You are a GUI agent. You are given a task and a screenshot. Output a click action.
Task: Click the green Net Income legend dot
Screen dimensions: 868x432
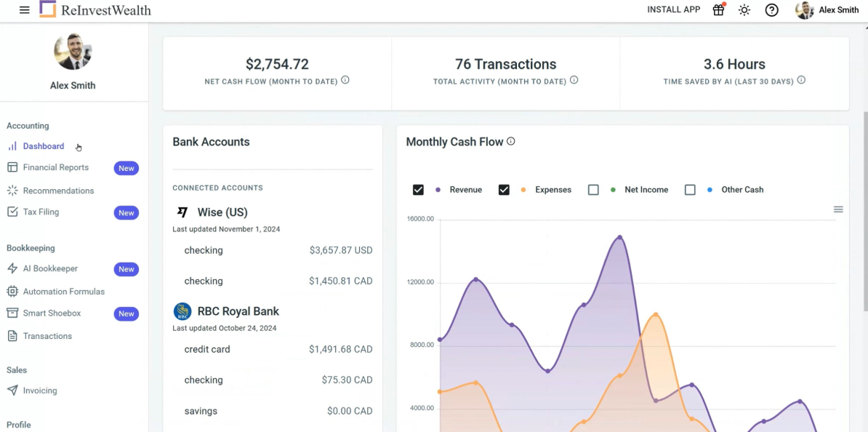coord(613,190)
